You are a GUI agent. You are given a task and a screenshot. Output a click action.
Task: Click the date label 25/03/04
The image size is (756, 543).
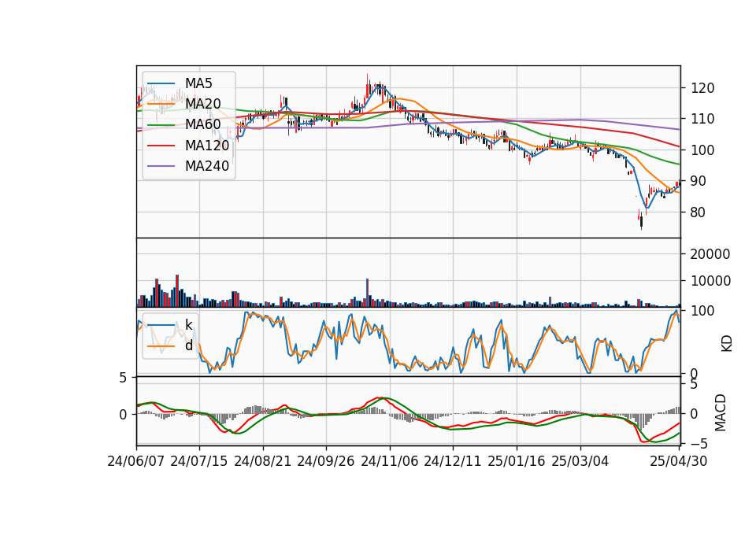[580, 462]
